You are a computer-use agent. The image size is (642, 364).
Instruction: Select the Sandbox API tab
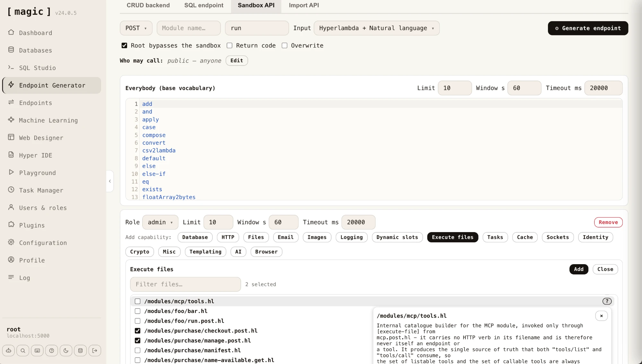256,5
